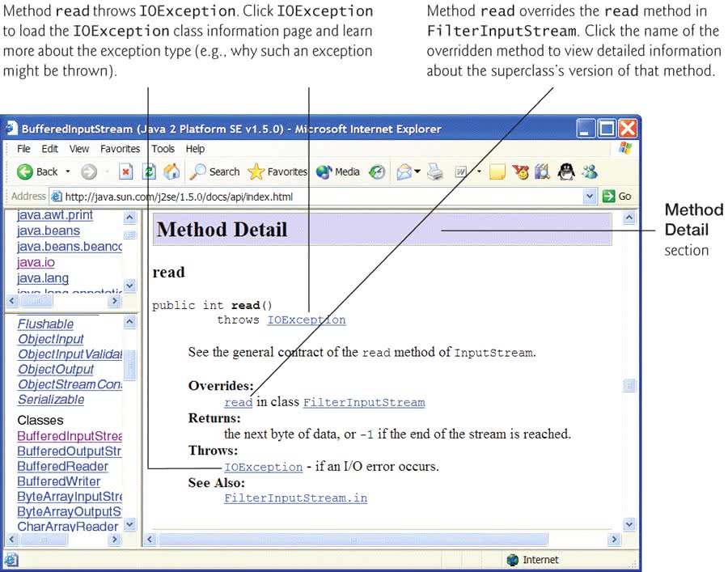Expand the dropdown arrow beside the Word edit icon
The height and width of the screenshot is (572, 728).
click(479, 172)
